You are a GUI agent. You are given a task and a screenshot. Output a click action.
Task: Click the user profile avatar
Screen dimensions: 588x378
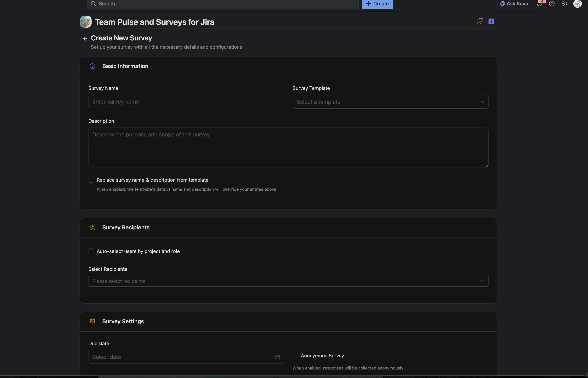tap(577, 4)
